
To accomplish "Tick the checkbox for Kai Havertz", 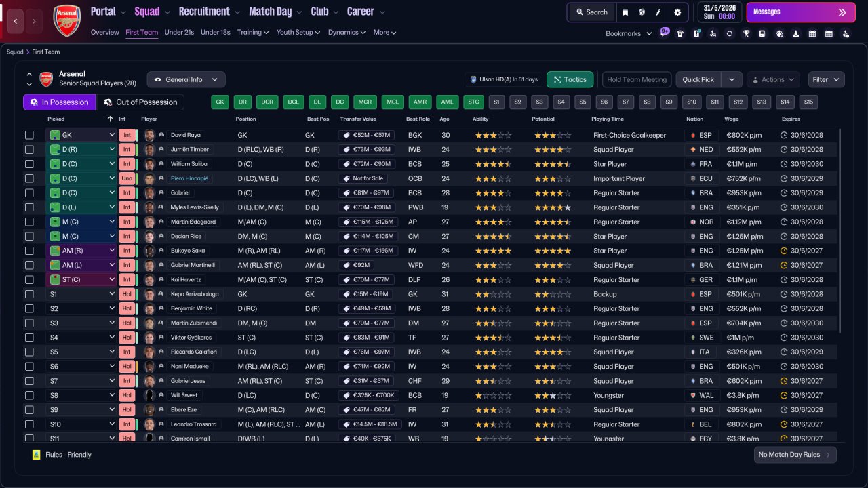I will 29,280.
